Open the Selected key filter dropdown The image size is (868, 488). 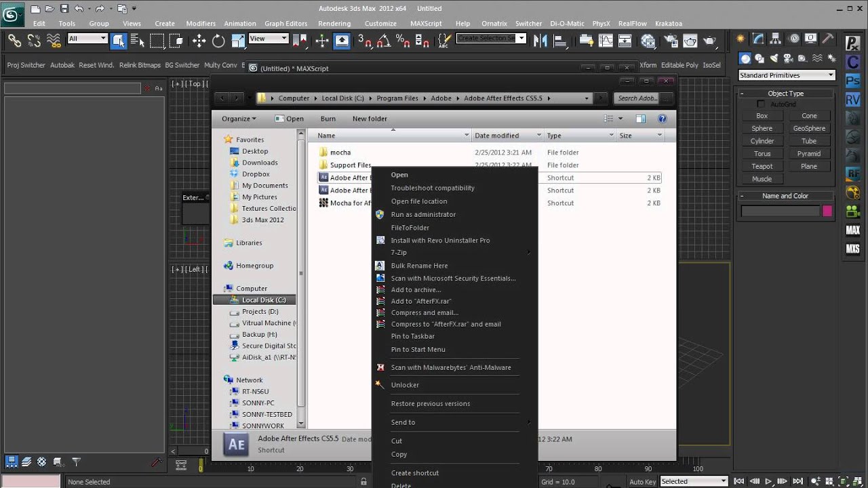(x=694, y=481)
